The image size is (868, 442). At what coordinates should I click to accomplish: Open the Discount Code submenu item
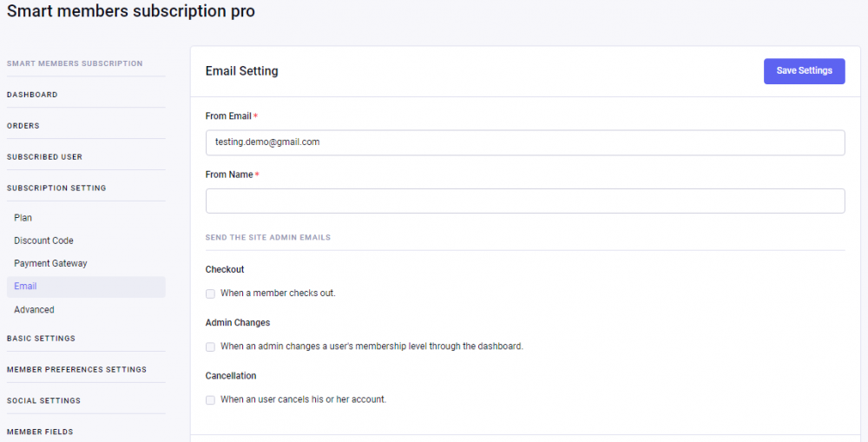(43, 241)
